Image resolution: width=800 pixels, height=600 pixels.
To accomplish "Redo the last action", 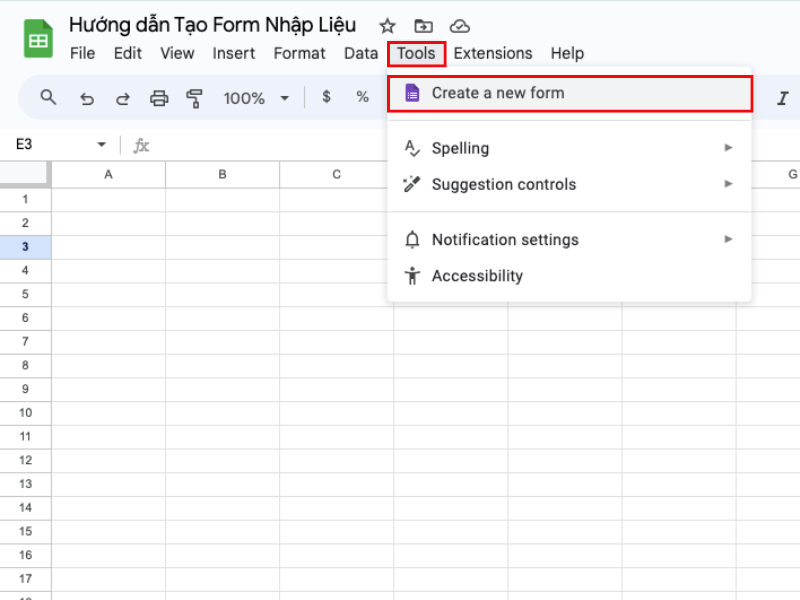I will tap(123, 98).
